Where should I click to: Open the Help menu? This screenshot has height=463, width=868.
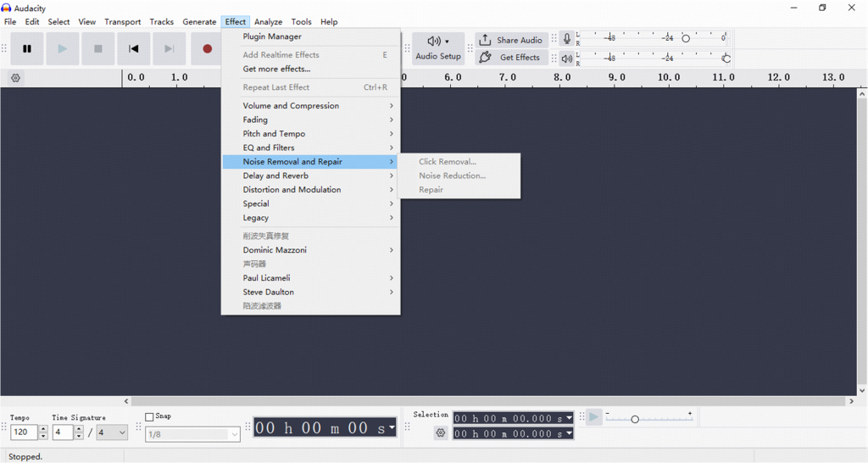(x=329, y=21)
